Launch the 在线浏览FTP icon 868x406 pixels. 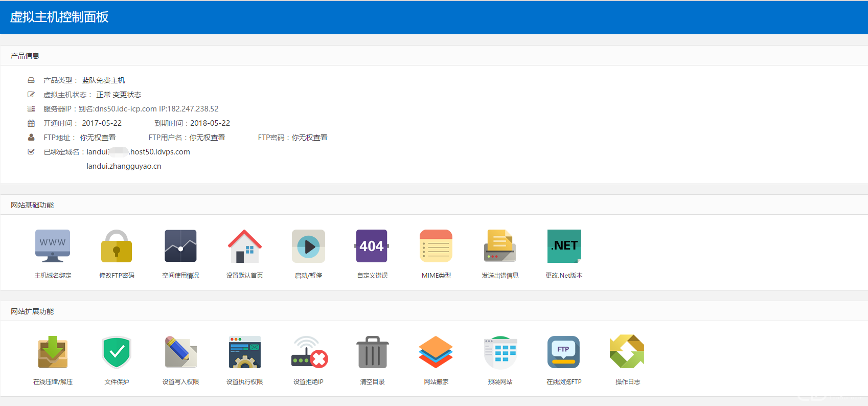564,352
